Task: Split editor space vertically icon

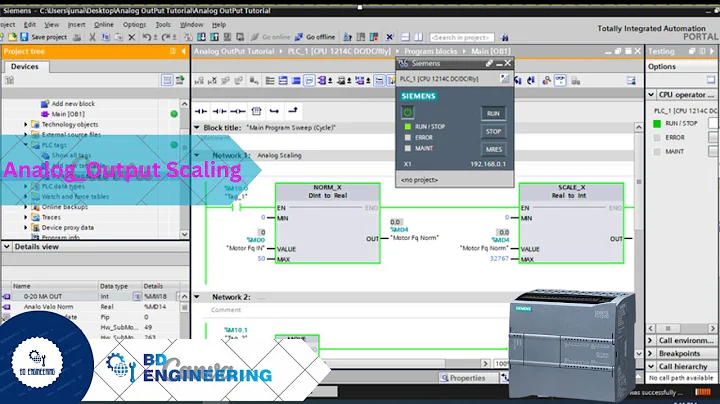Action: (x=419, y=37)
